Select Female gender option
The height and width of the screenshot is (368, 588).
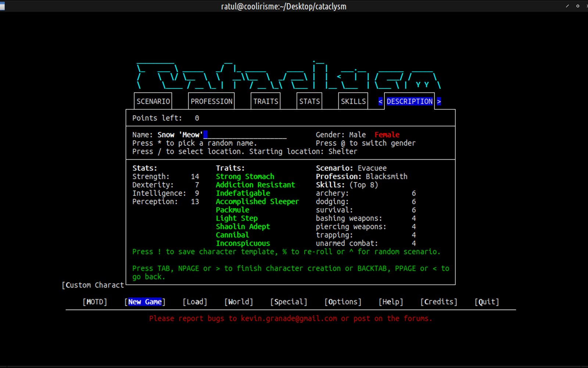387,135
